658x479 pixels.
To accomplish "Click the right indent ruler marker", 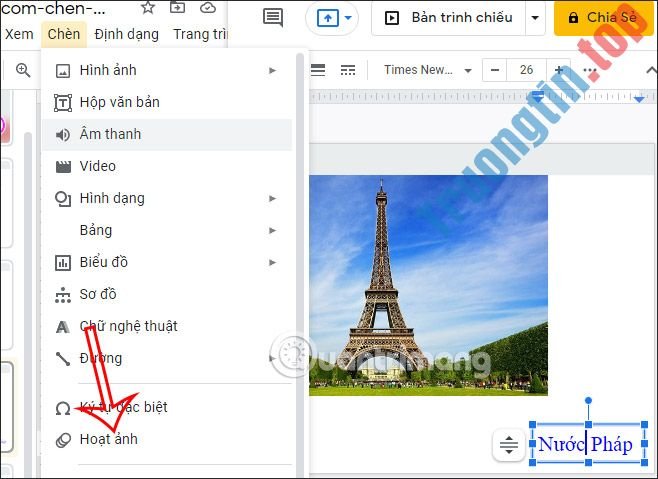I will coord(639,99).
